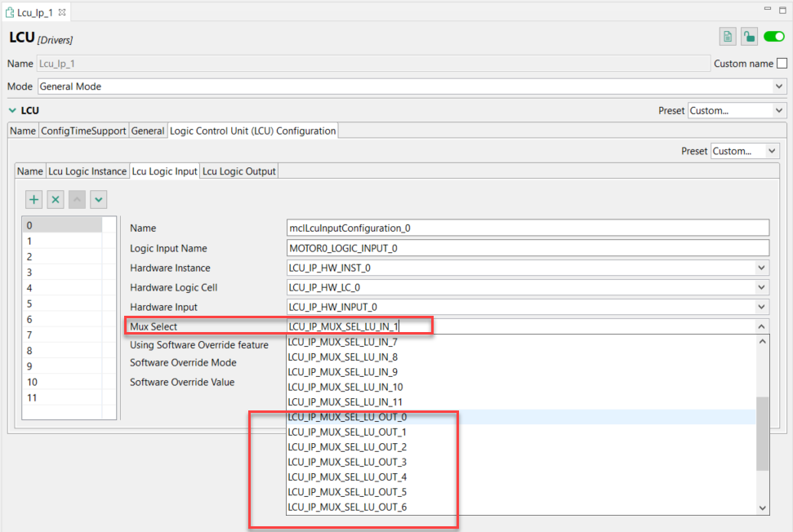793x532 pixels.
Task: Open the peripheral documentation icon top right
Action: tap(727, 37)
